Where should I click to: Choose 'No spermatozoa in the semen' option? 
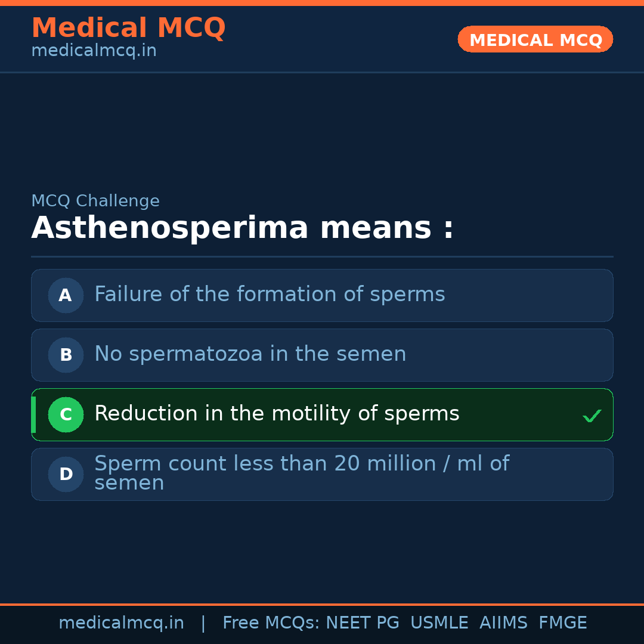(250, 354)
